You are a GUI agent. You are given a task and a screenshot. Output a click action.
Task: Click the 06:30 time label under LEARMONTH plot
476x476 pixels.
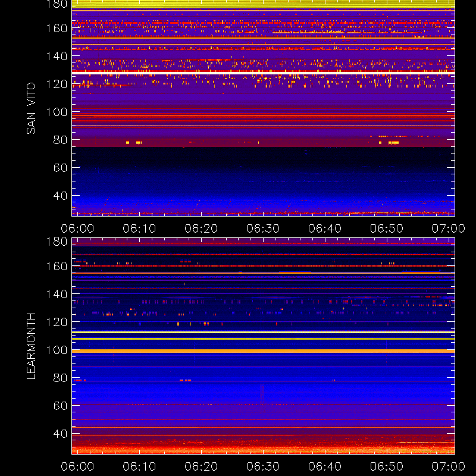(263, 466)
